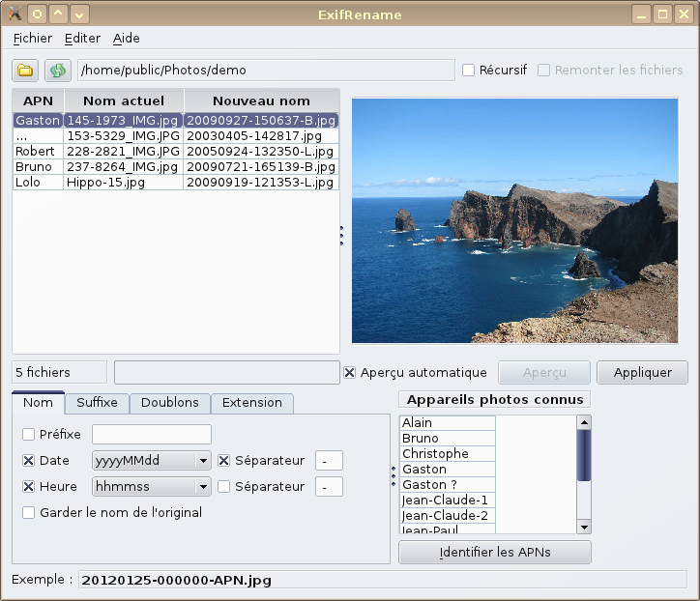Click the X11 window menu icon in title bar
The height and width of the screenshot is (601, 700).
tap(15, 14)
